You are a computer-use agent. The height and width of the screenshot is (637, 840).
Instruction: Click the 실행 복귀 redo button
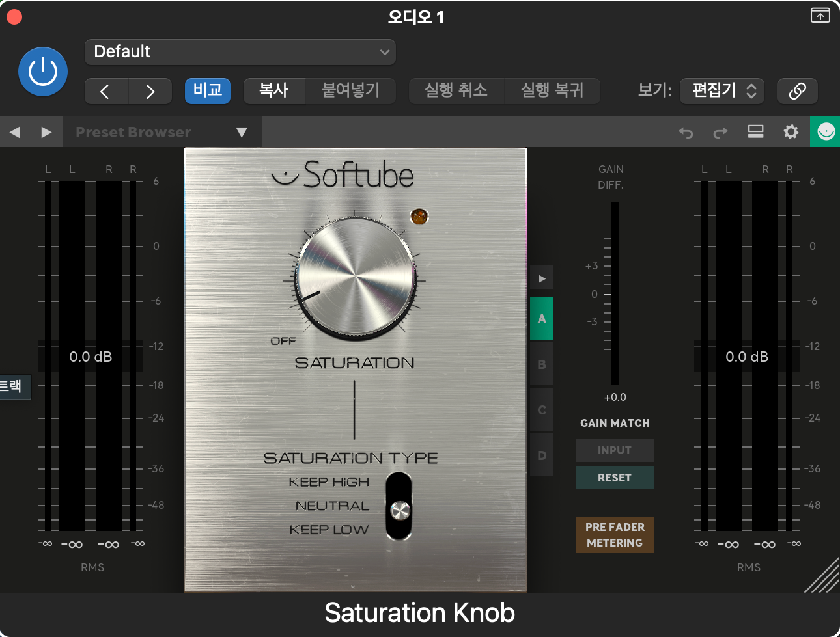coord(552,90)
